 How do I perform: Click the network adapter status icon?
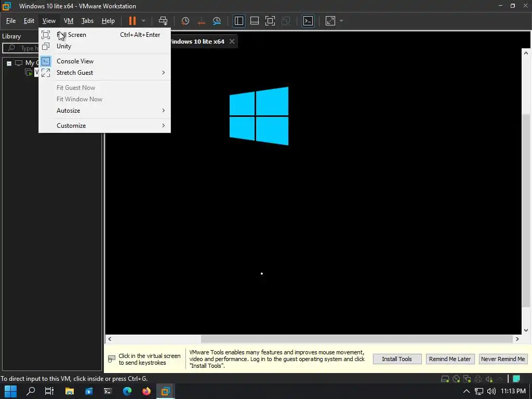pyautogui.click(x=467, y=379)
